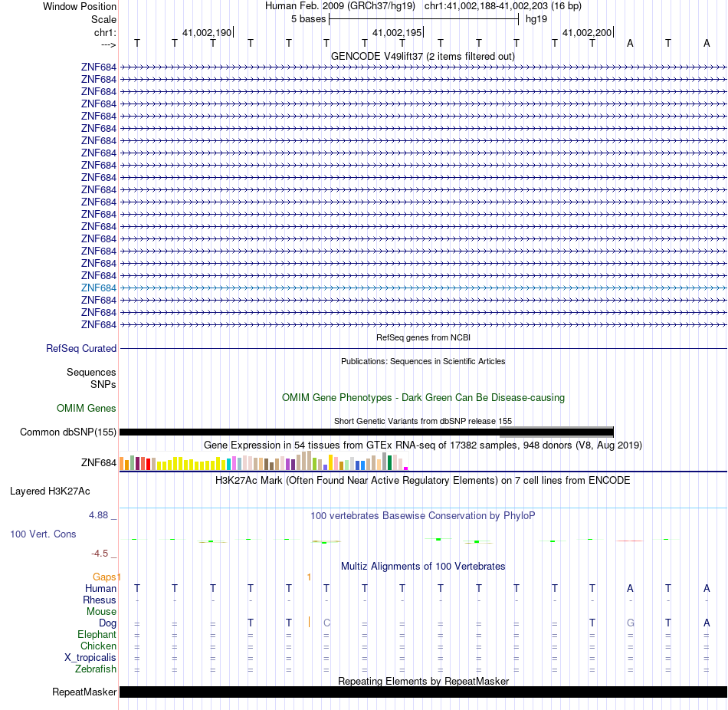Click the 4.88 PhyloP upper scale value

(x=98, y=515)
